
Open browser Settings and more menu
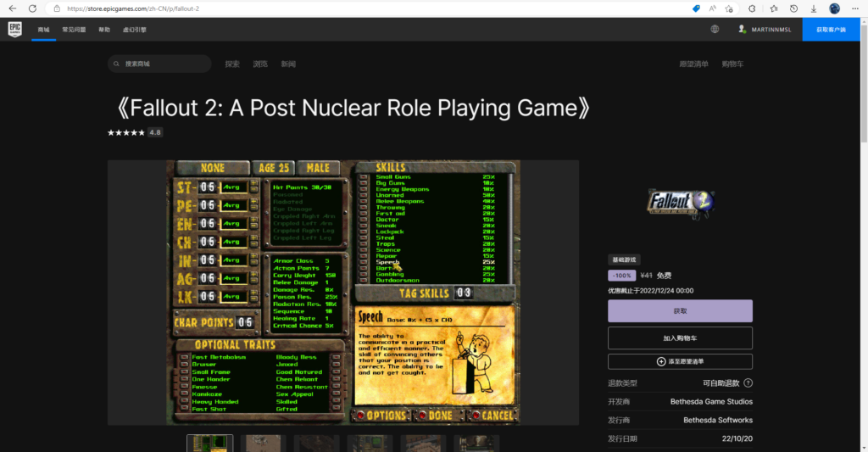(x=855, y=8)
